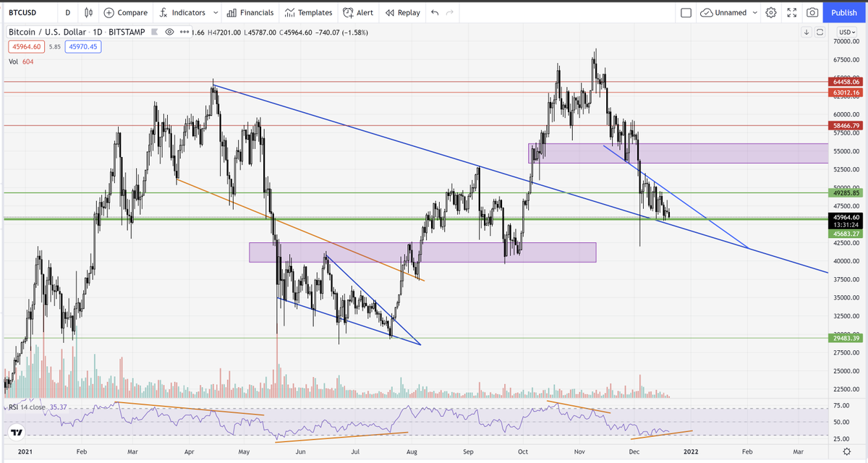
Task: Click the blue buy price 45970.45
Action: pyautogui.click(x=82, y=46)
